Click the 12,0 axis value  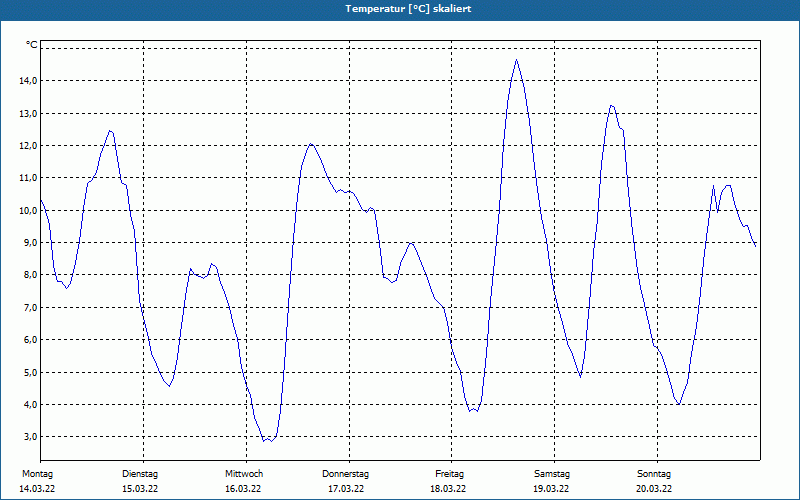[28, 145]
